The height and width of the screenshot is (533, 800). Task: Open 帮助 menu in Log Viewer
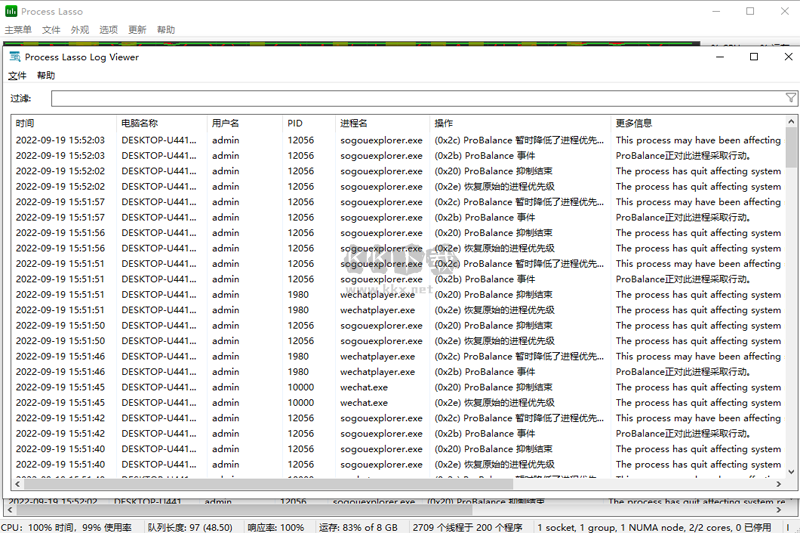(46, 75)
